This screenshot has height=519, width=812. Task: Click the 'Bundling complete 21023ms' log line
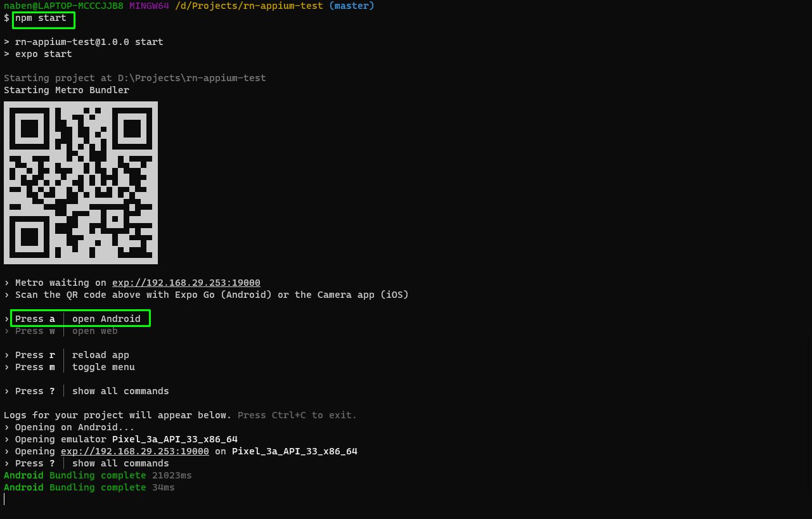98,475
